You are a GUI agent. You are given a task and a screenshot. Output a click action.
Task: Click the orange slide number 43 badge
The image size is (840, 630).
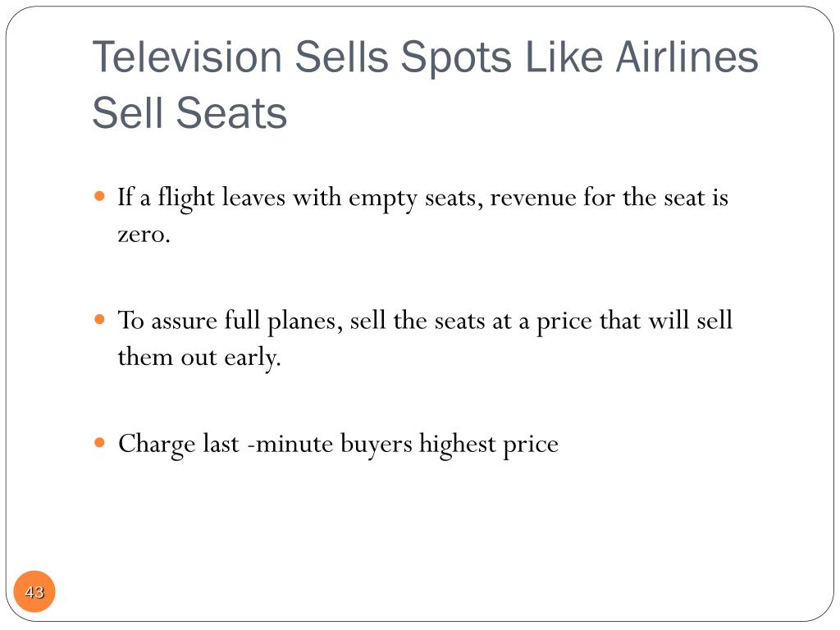click(x=34, y=591)
